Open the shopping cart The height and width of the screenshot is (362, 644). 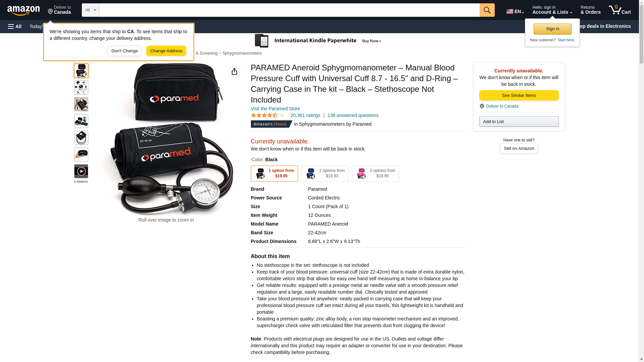620,10
